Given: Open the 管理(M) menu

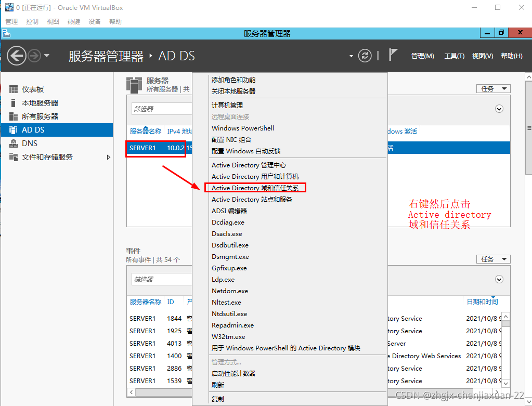Looking at the screenshot, I should (x=422, y=56).
